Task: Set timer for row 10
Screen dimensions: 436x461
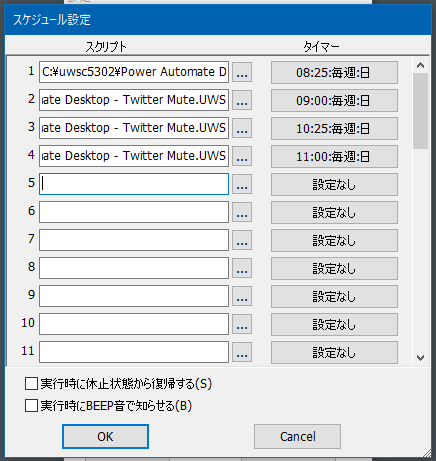Action: tap(334, 324)
